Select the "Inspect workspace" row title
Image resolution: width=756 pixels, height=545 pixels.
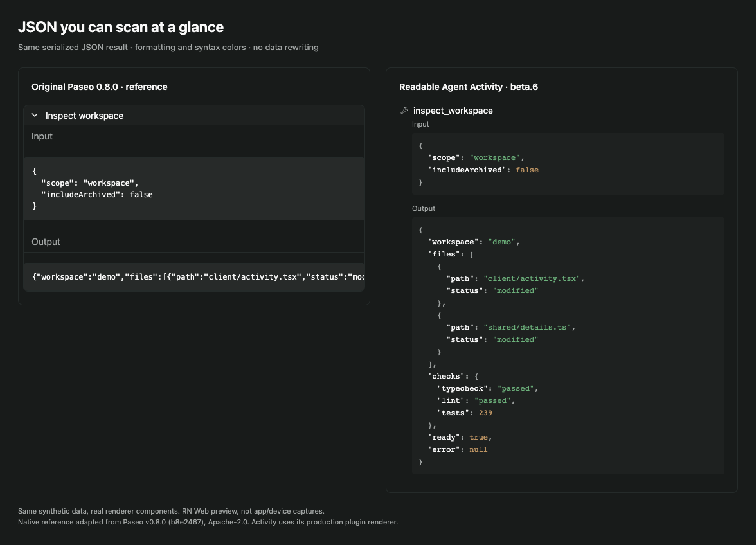pyautogui.click(x=84, y=116)
